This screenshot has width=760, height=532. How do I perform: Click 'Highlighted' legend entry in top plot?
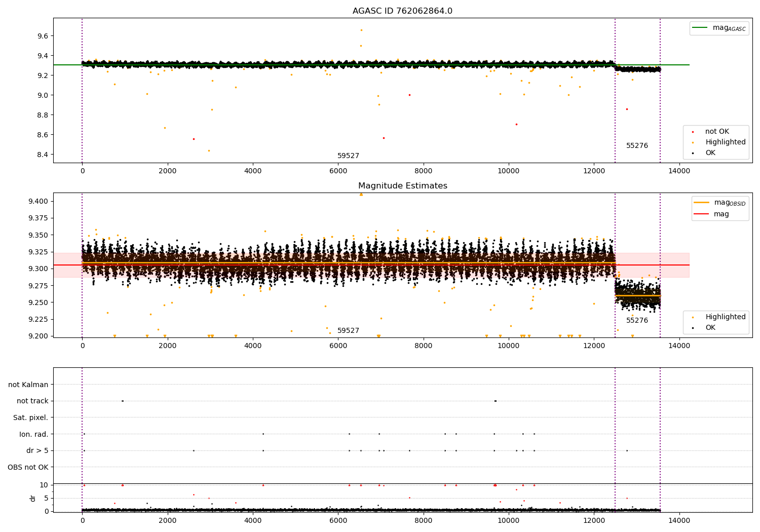coord(718,142)
